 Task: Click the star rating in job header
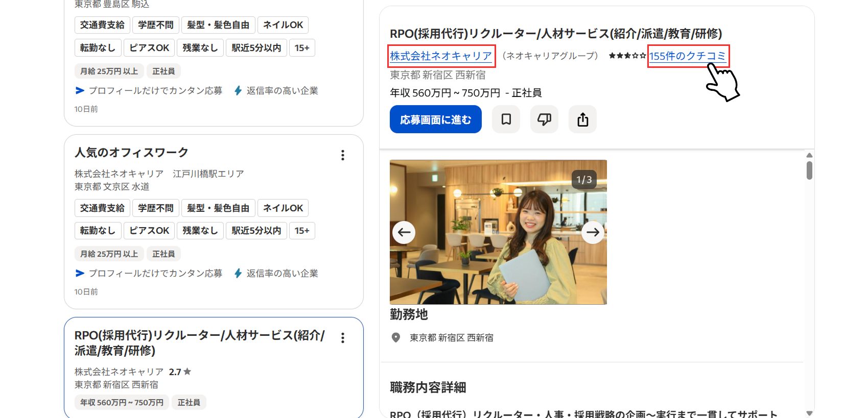click(x=627, y=56)
